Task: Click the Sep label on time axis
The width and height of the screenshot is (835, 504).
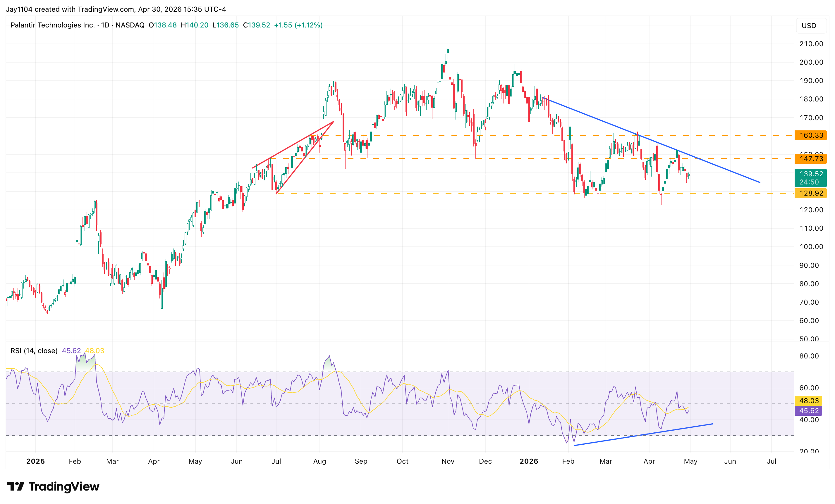Action: point(361,461)
